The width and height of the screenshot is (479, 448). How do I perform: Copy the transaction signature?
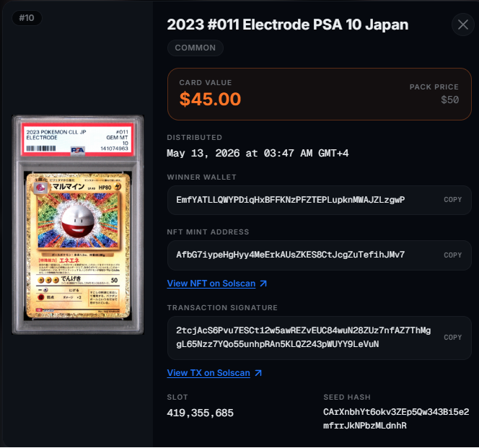452,338
